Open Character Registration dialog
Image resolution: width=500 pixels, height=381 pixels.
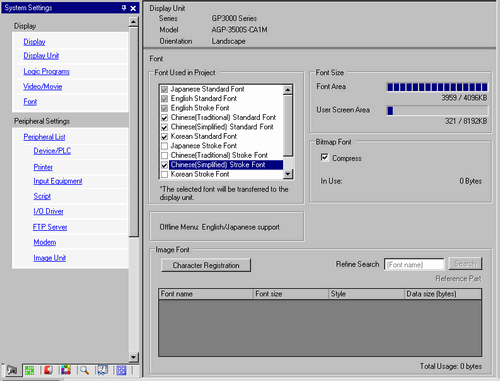tap(206, 265)
